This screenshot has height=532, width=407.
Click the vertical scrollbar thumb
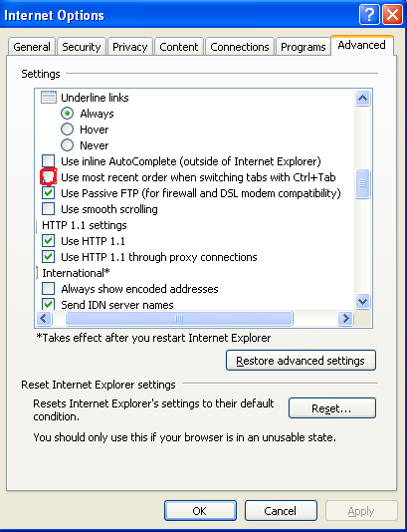click(362, 183)
